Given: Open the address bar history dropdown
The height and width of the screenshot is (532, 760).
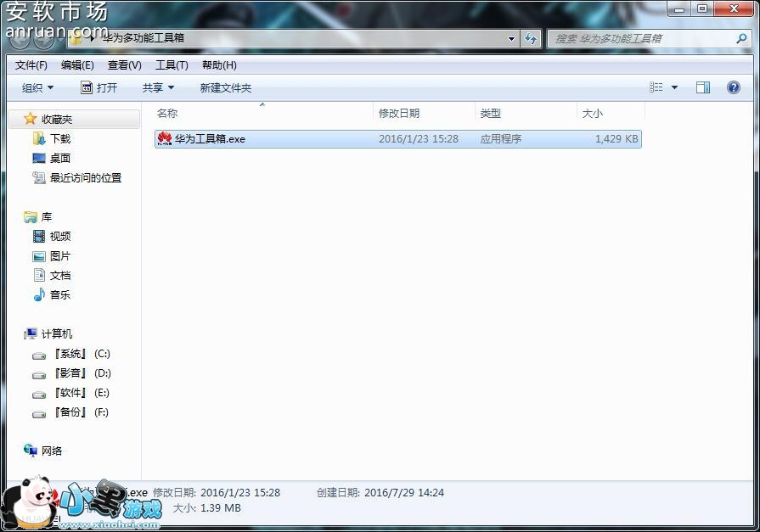Looking at the screenshot, I should click(511, 39).
